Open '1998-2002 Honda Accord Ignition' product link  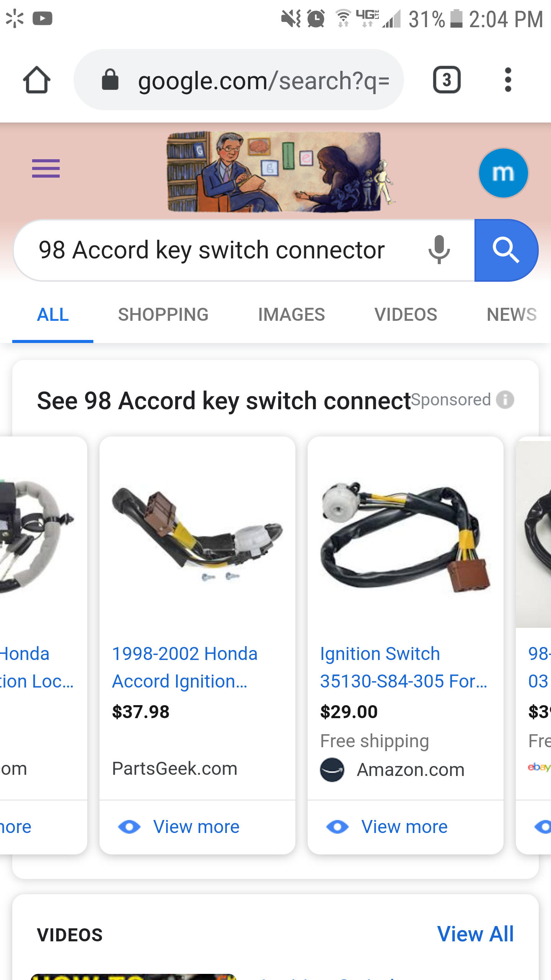(x=185, y=667)
